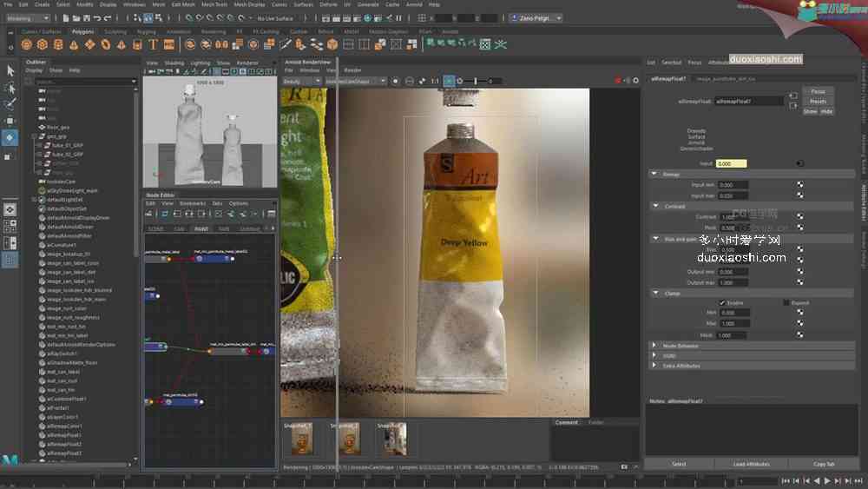This screenshot has height=489, width=868.
Task: Choose the Select tool arrow in toolbox
Action: pyautogui.click(x=10, y=70)
